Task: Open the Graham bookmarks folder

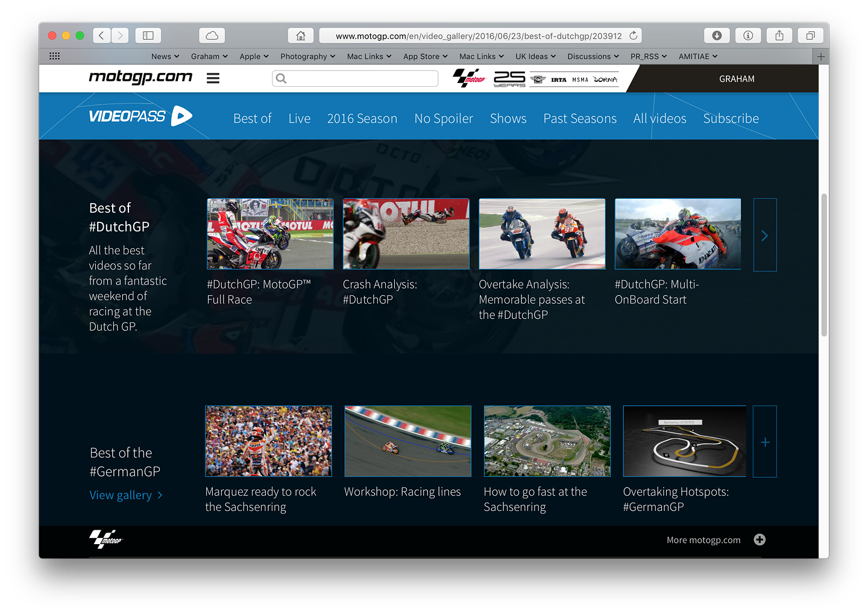Action: click(x=209, y=57)
